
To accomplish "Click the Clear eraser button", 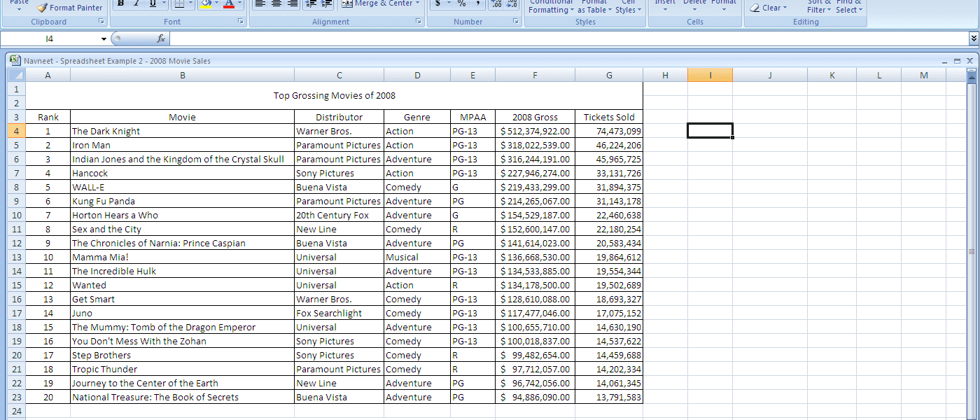I will (768, 8).
